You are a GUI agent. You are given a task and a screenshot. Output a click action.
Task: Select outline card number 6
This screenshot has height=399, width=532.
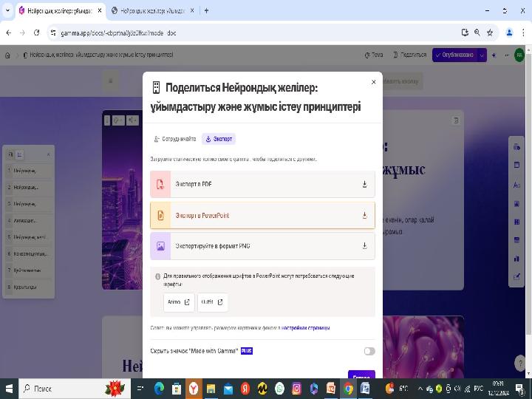[x=29, y=253]
